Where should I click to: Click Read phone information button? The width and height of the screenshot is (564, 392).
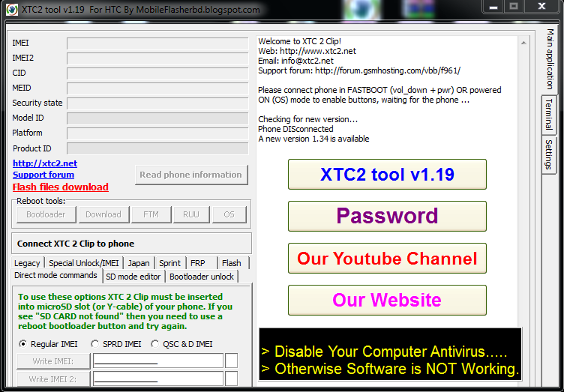tap(191, 175)
